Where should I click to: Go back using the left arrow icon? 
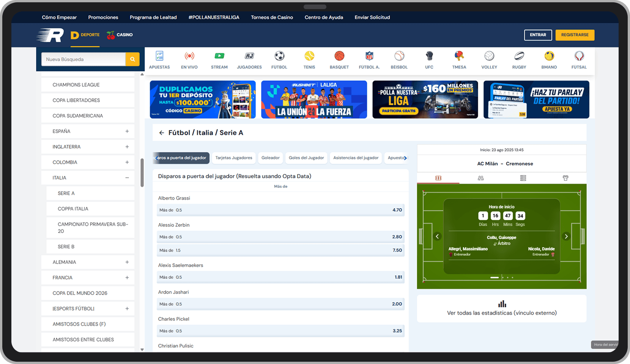[x=162, y=133]
